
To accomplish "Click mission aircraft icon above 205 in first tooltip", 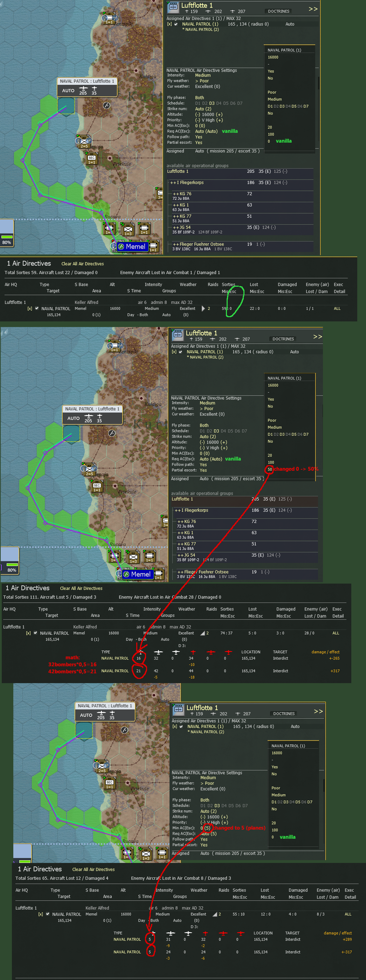I will [x=83, y=88].
